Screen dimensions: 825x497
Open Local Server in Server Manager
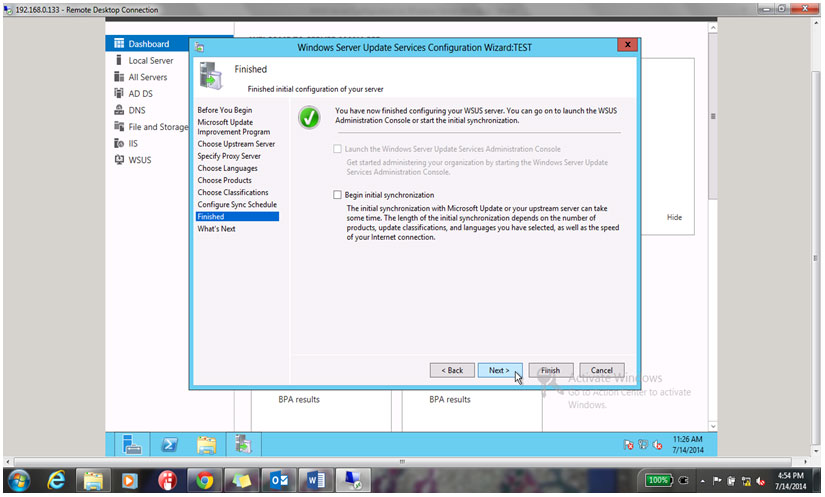[150, 60]
